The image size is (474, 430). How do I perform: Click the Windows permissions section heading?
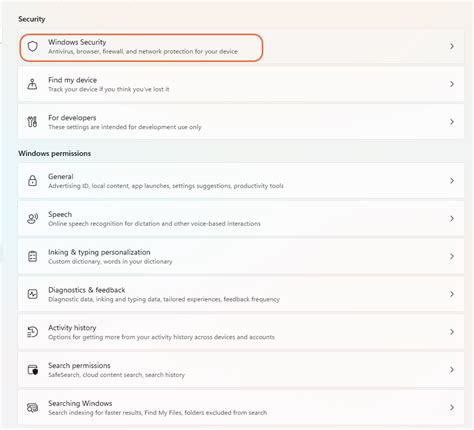pyautogui.click(x=55, y=153)
